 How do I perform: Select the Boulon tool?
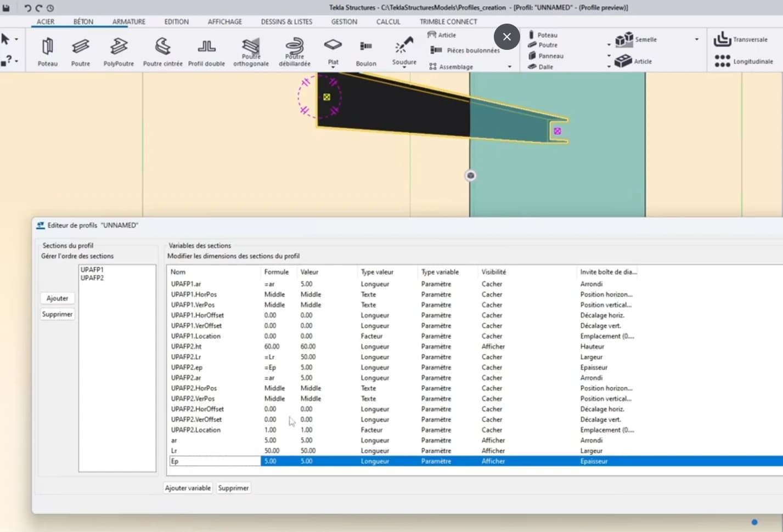[x=366, y=49]
